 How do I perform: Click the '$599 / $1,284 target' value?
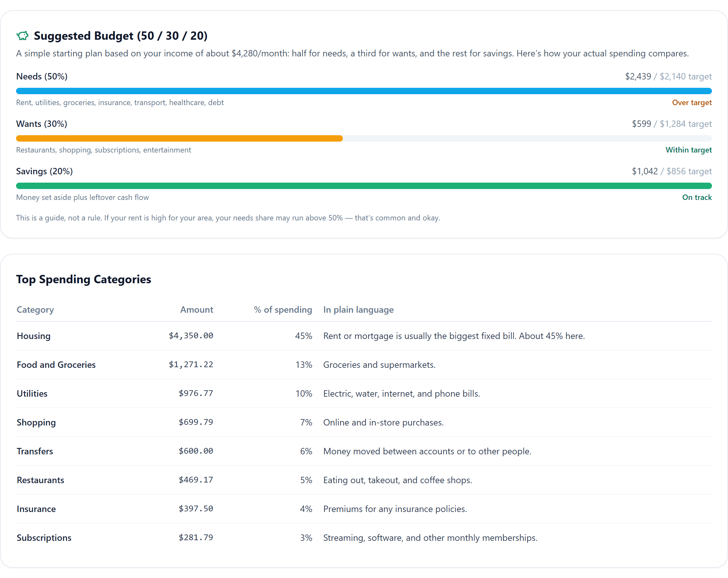click(672, 124)
